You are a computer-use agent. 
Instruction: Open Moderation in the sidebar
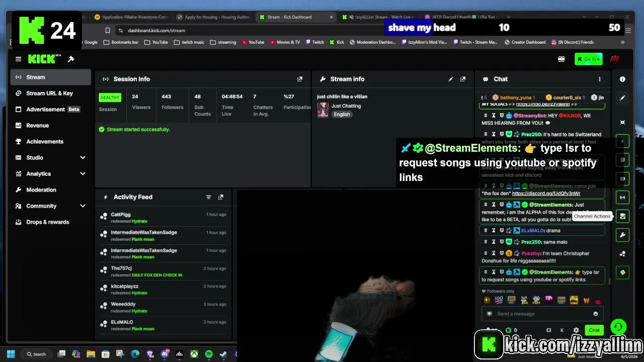click(51, 190)
